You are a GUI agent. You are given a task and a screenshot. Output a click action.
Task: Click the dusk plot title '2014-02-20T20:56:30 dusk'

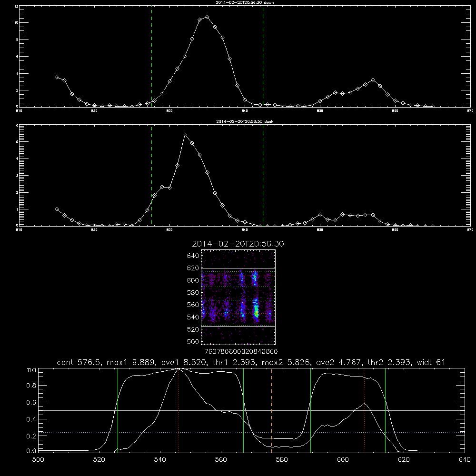[x=245, y=121]
